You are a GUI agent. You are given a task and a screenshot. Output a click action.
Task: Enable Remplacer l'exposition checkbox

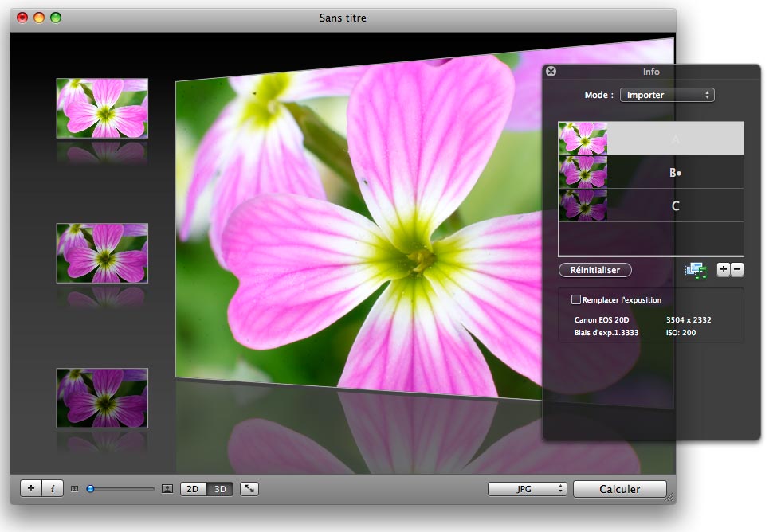pyautogui.click(x=576, y=299)
